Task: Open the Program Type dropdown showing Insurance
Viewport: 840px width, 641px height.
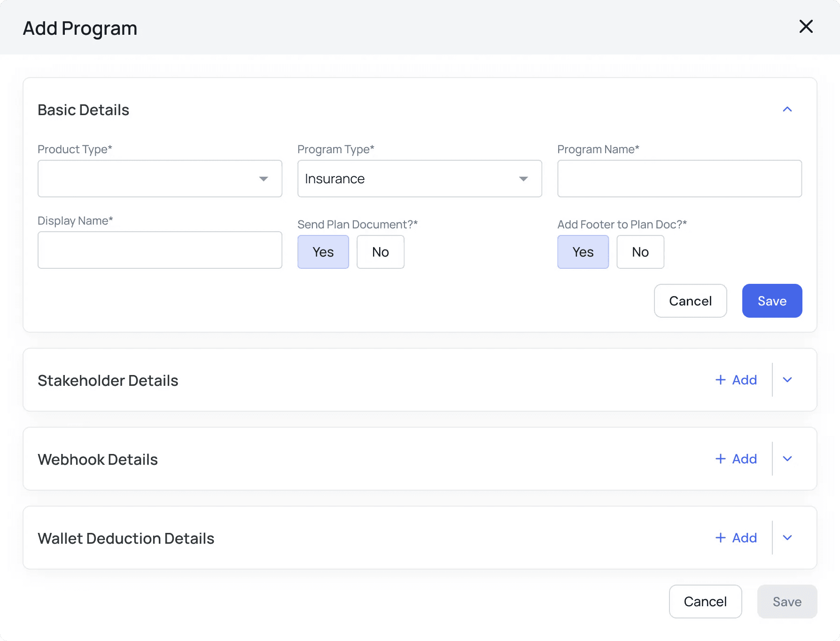Action: [x=420, y=179]
